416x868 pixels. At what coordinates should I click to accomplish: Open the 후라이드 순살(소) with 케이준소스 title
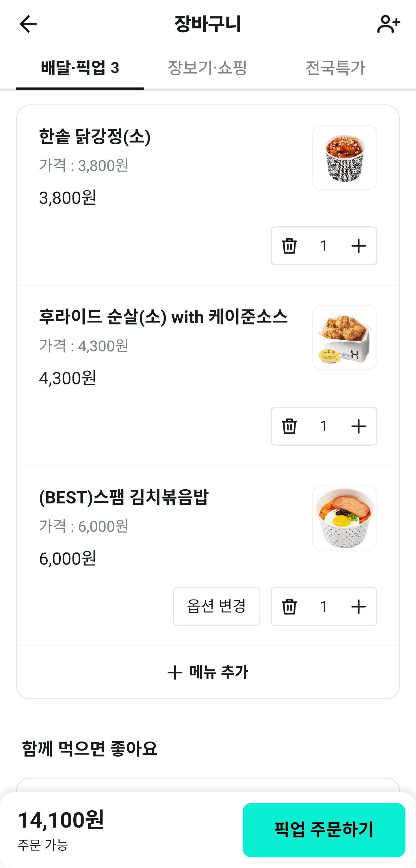click(163, 317)
